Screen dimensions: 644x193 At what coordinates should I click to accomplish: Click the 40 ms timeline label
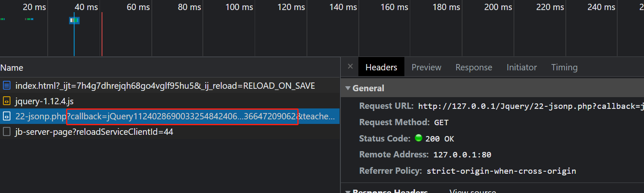(85, 7)
